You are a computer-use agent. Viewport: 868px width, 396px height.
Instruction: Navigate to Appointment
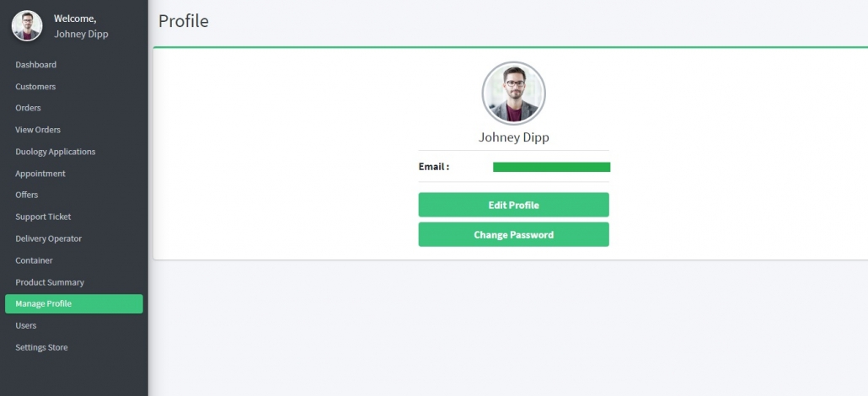tap(40, 174)
